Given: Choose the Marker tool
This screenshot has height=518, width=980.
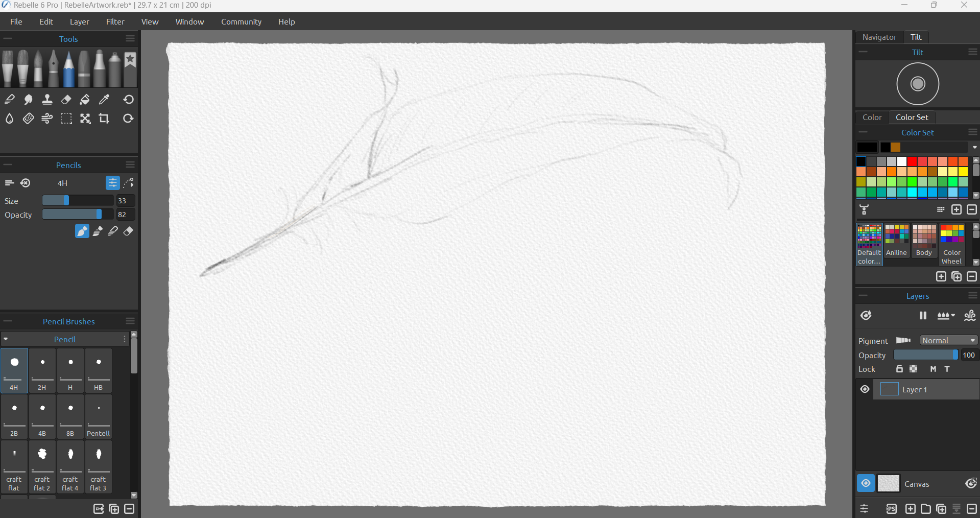Looking at the screenshot, I should click(x=100, y=68).
